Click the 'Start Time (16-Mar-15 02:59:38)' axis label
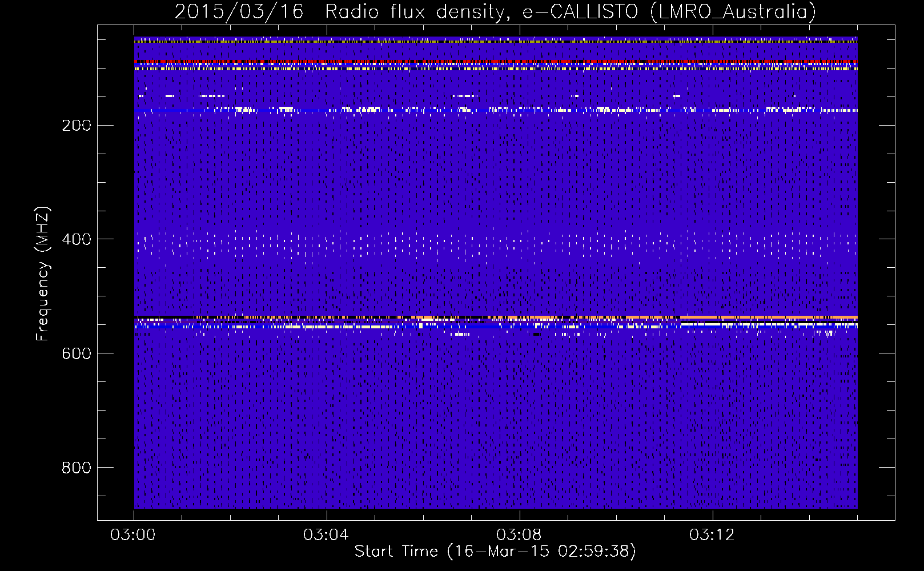 coord(495,552)
